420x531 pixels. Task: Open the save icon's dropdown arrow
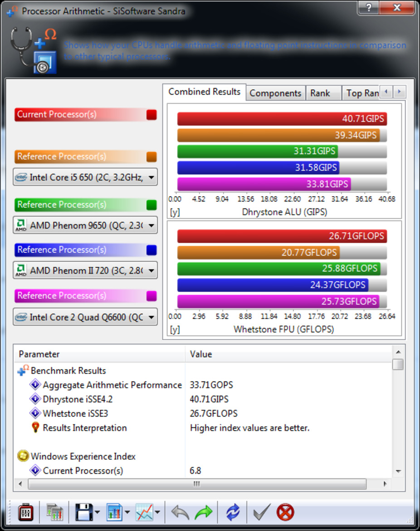click(x=97, y=512)
